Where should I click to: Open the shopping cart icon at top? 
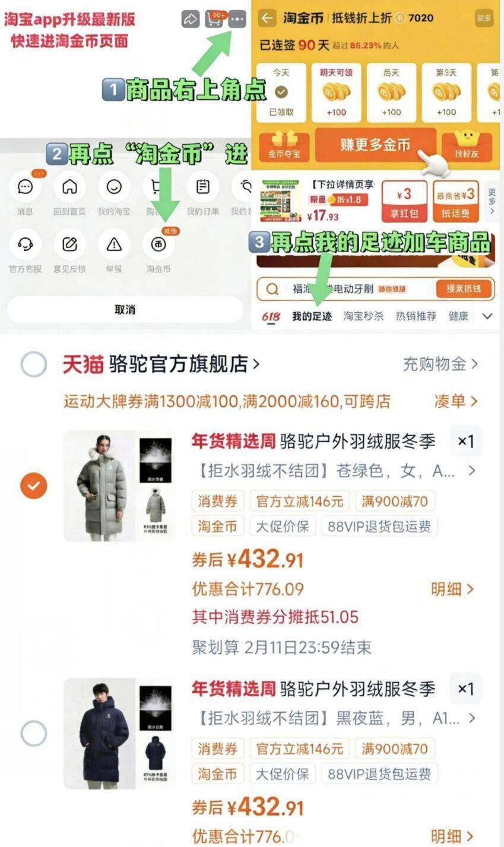(214, 19)
